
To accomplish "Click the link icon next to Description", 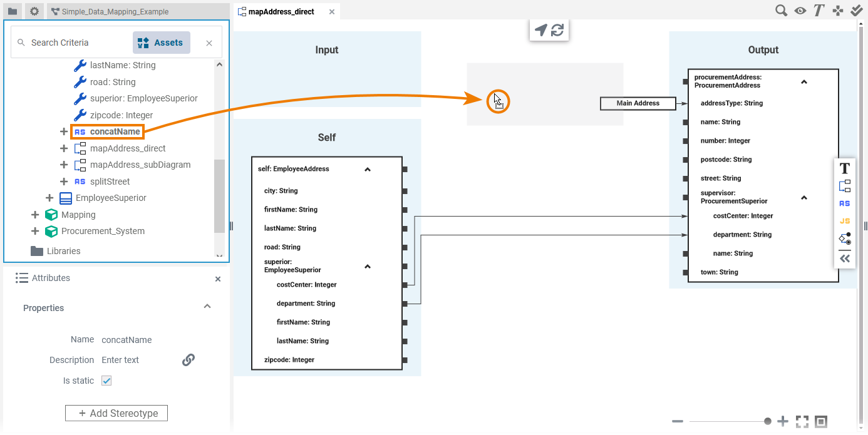I will tap(188, 360).
